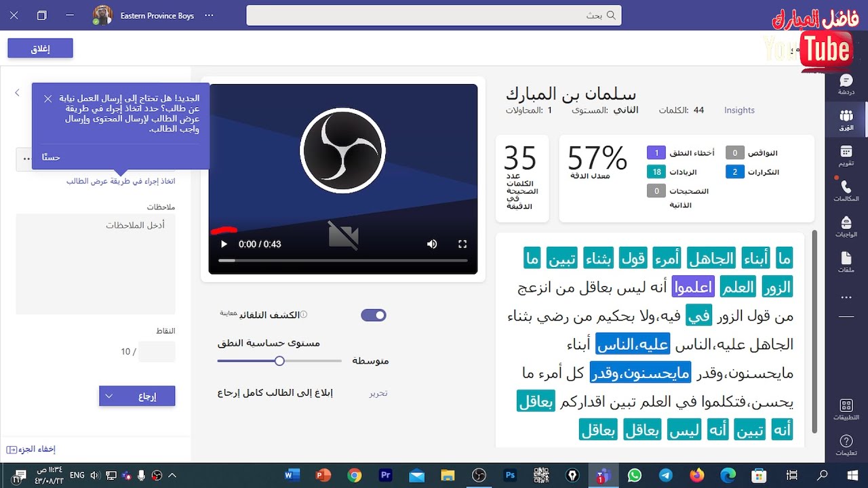Click OK (حسنًا) in the tip popup
This screenshot has width=868, height=488.
(x=51, y=157)
